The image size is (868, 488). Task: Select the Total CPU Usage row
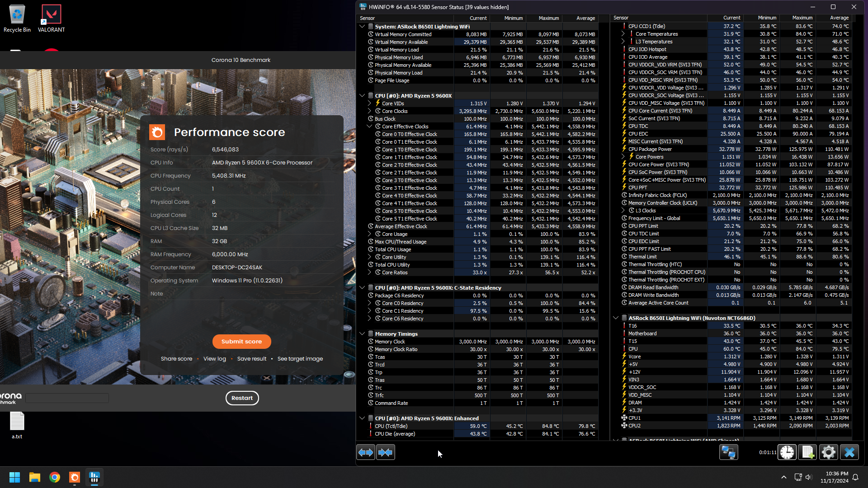coord(477,249)
